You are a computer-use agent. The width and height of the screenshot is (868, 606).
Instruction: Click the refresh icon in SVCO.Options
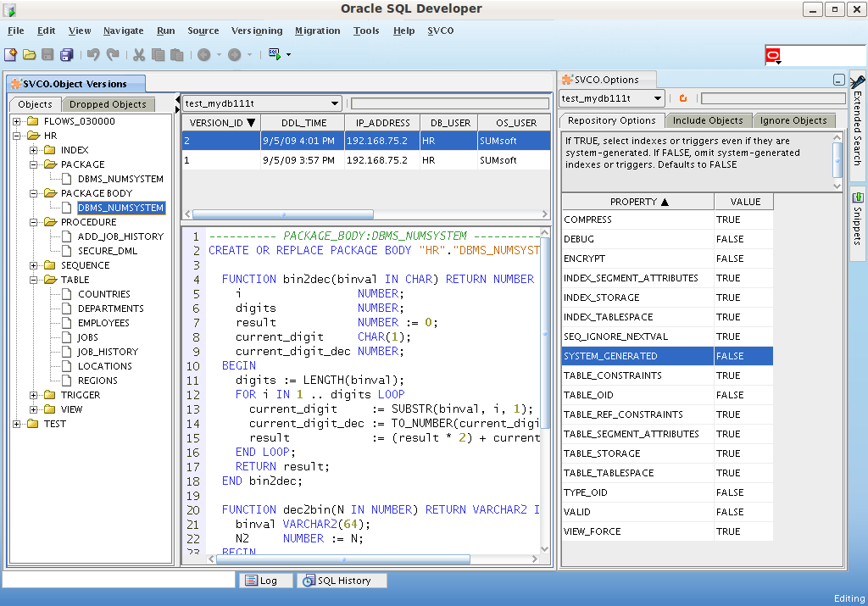pos(682,99)
